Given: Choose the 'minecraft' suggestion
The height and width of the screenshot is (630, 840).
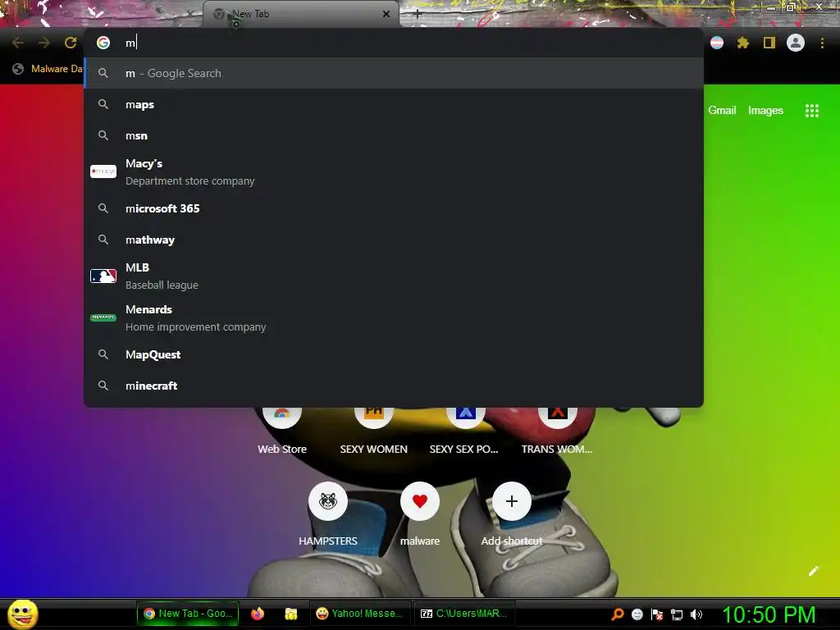Looking at the screenshot, I should tap(394, 386).
